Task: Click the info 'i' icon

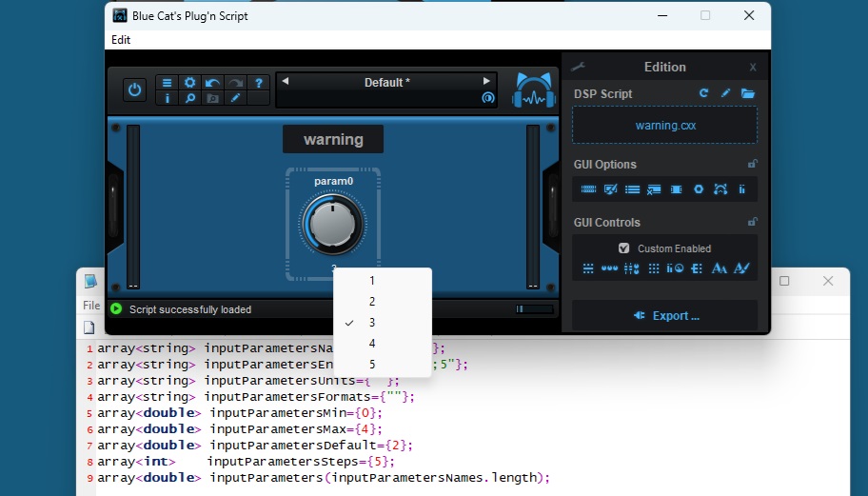Action: click(167, 98)
